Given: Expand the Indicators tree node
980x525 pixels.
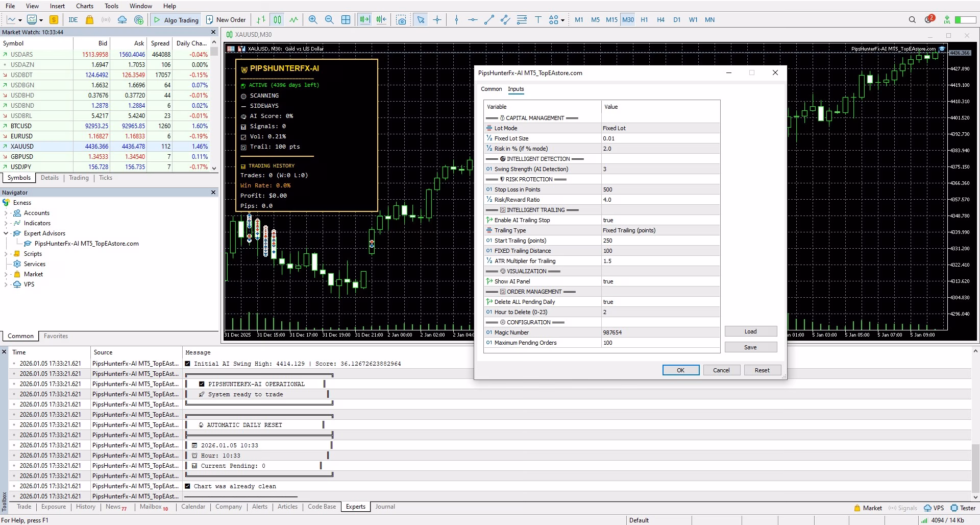Looking at the screenshot, I should (x=6, y=223).
